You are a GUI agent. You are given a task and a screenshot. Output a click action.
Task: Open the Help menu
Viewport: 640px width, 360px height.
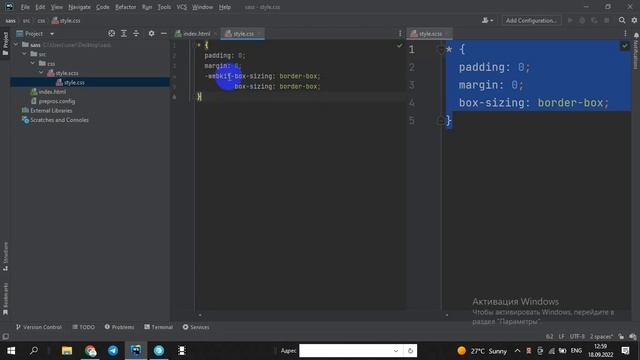point(224,7)
